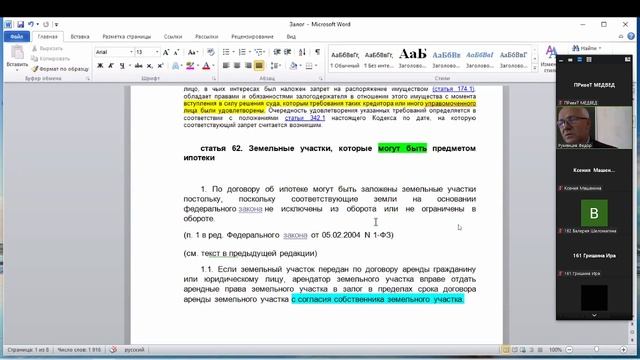Switch to the Рассылки tab

(207, 37)
